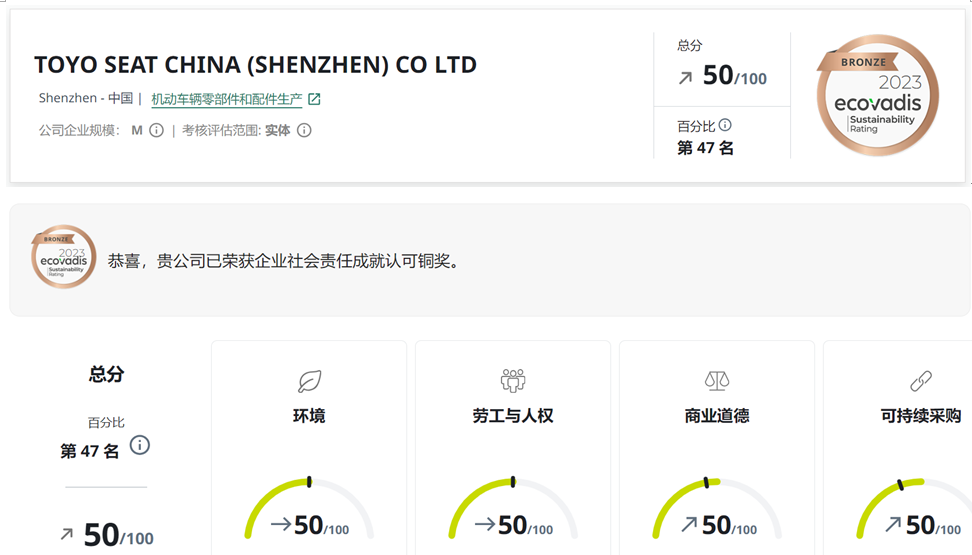Select the 劳工与人权 score card title
The height and width of the screenshot is (555, 972).
click(513, 415)
